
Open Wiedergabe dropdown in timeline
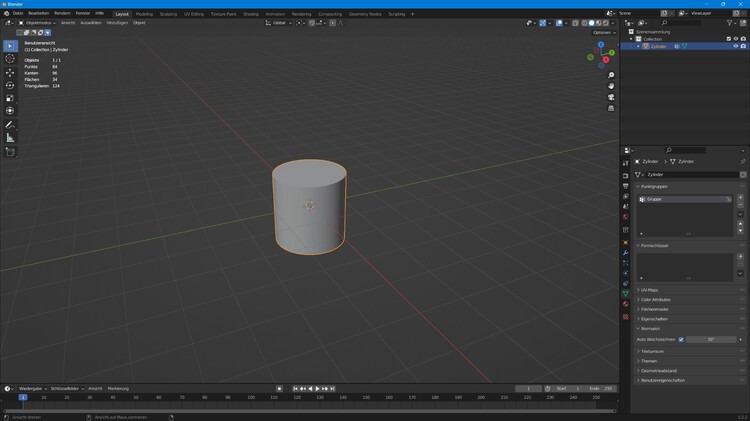33,388
